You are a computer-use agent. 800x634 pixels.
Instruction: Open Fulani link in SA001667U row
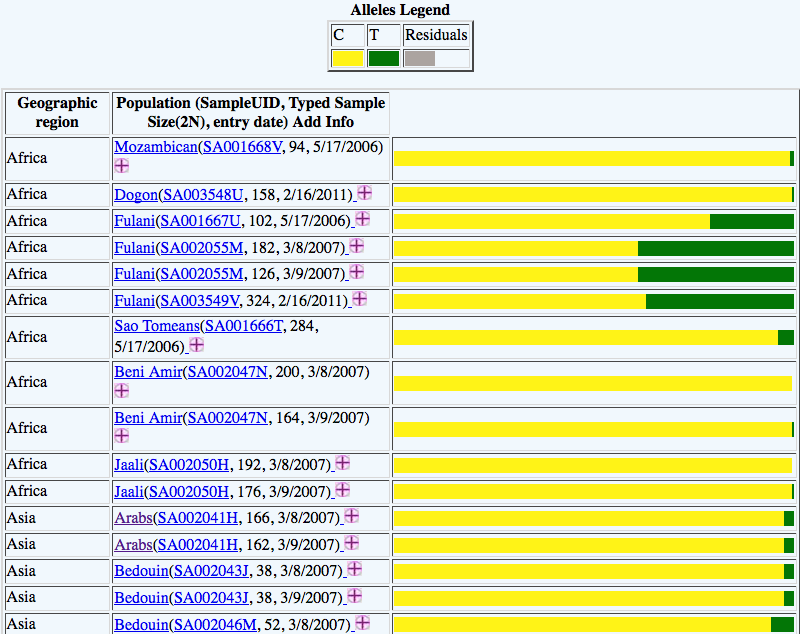coord(135,221)
